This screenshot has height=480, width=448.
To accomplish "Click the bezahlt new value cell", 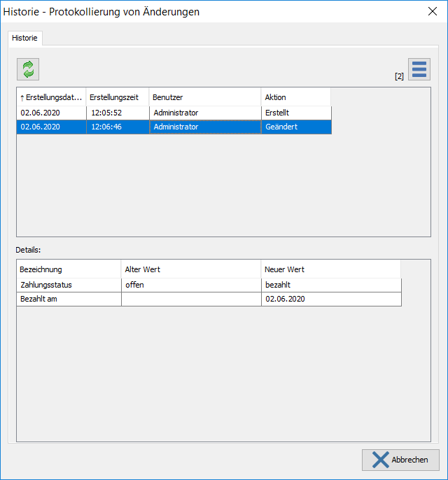I will click(330, 285).
